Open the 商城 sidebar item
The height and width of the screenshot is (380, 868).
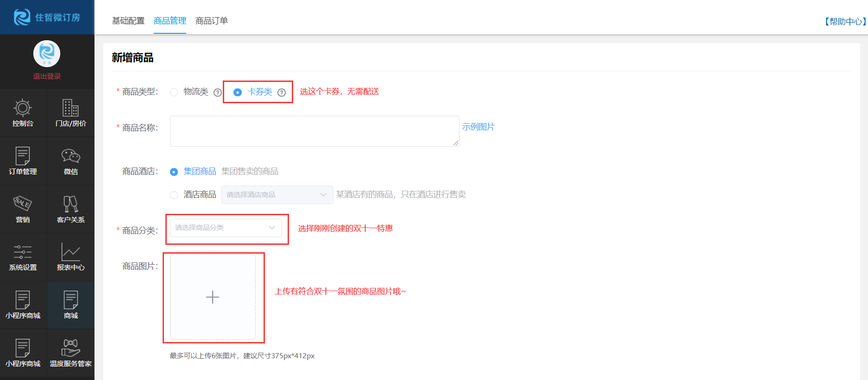[x=71, y=305]
